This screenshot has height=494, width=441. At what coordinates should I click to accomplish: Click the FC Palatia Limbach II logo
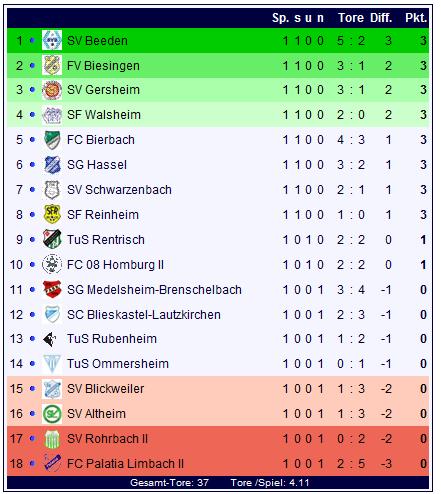pyautogui.click(x=52, y=463)
